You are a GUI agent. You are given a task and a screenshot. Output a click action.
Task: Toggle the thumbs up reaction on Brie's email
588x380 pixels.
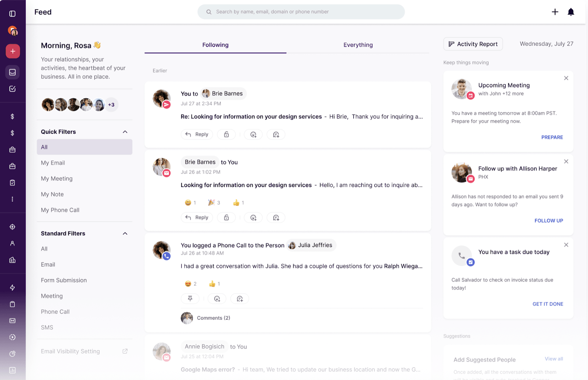[x=238, y=203]
